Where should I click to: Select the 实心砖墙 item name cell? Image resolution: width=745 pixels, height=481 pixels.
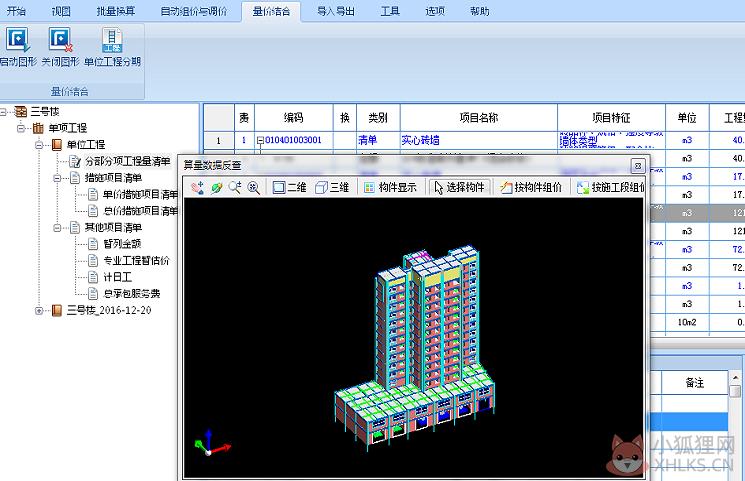[x=478, y=140]
